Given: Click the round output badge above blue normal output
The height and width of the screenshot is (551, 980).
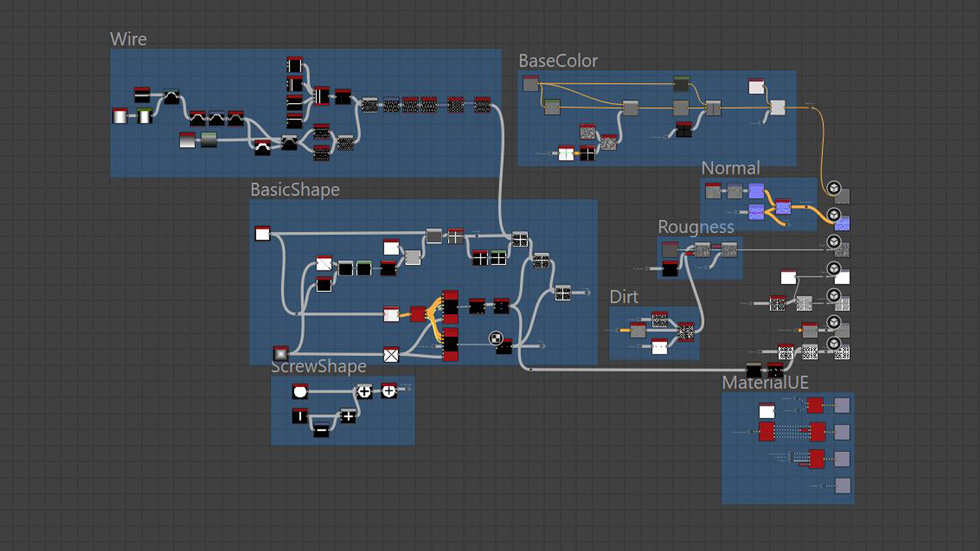Looking at the screenshot, I should (834, 215).
